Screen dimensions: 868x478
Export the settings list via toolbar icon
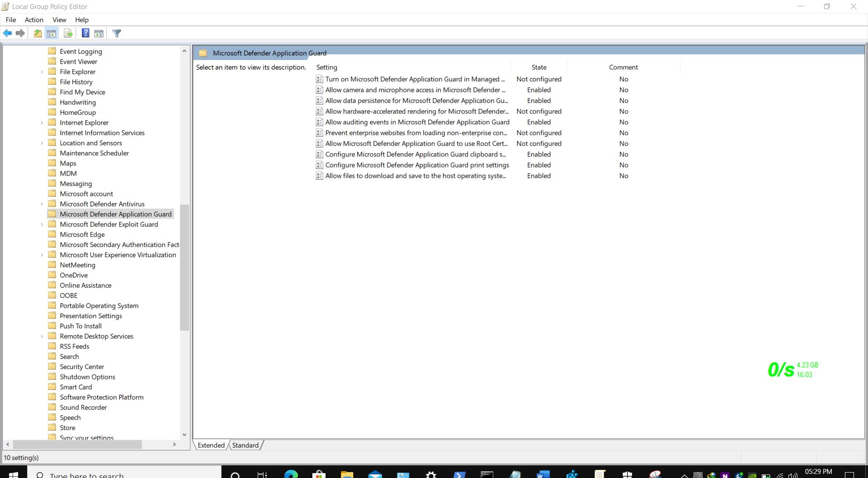(68, 33)
